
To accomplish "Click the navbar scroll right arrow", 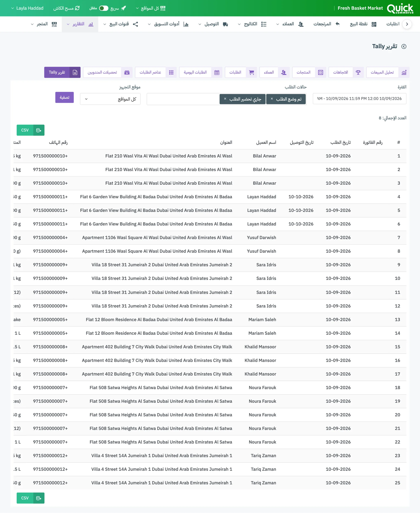I will click(407, 24).
